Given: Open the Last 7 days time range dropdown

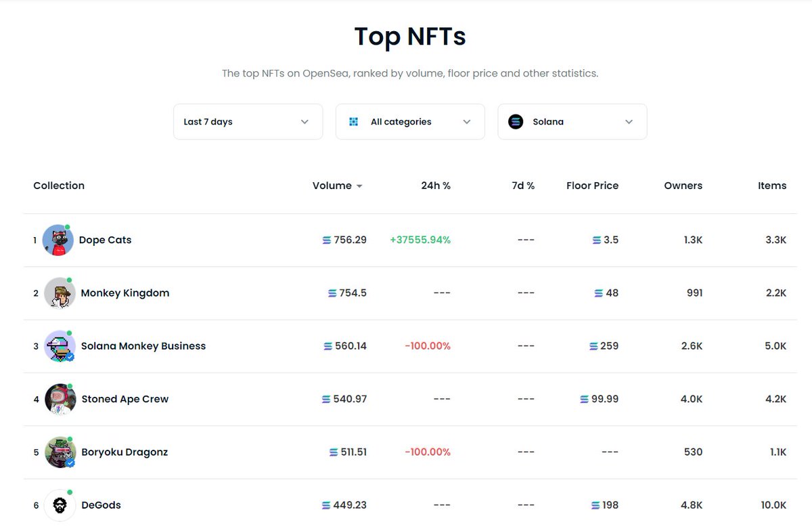Looking at the screenshot, I should tap(248, 122).
